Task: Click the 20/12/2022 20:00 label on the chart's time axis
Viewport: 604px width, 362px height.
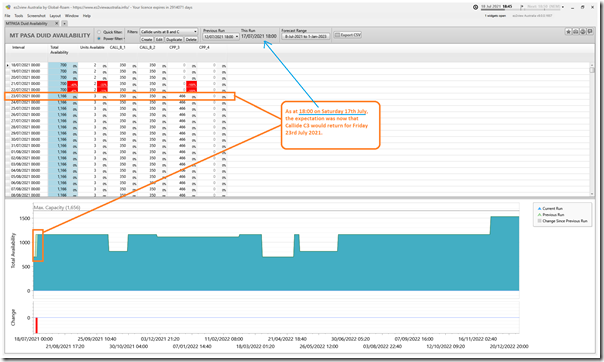Action: 509,346
